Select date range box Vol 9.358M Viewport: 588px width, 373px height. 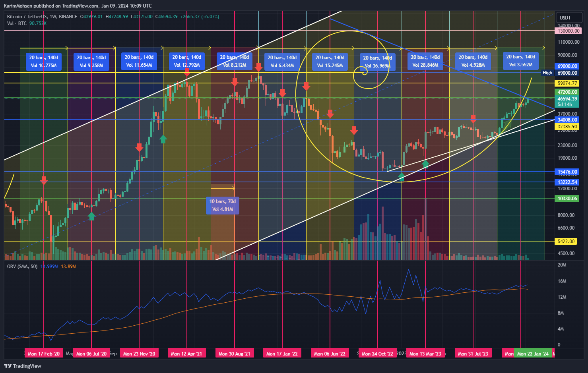pos(91,62)
